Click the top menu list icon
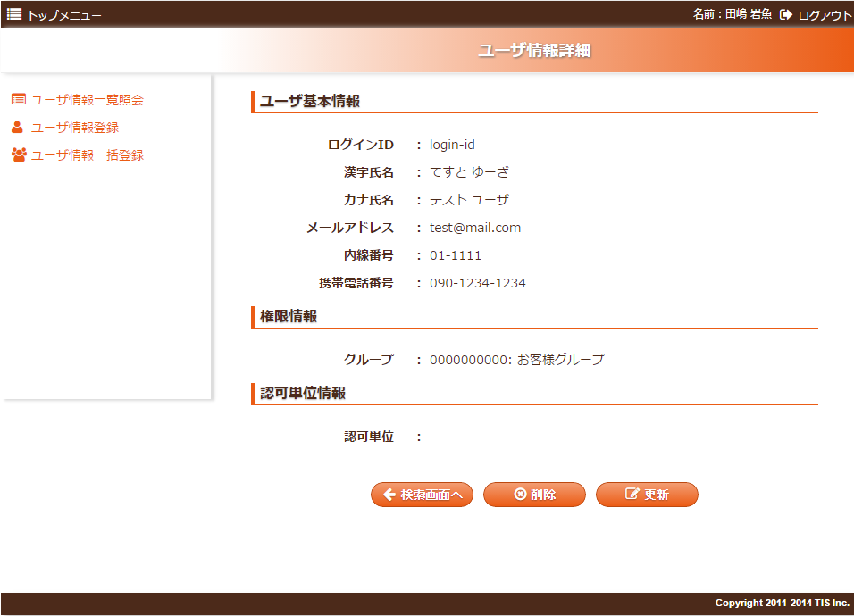854x616 pixels. (14, 14)
